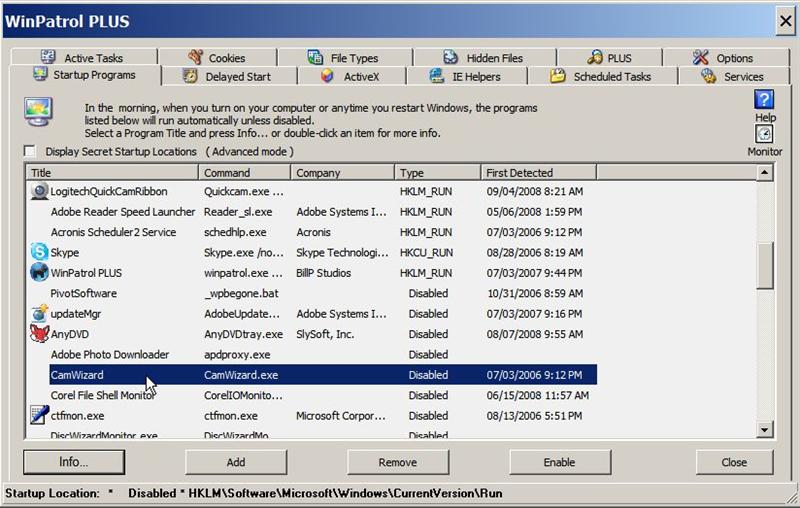
Task: Click the _wpbegone.bat command cell
Action: pos(241,293)
